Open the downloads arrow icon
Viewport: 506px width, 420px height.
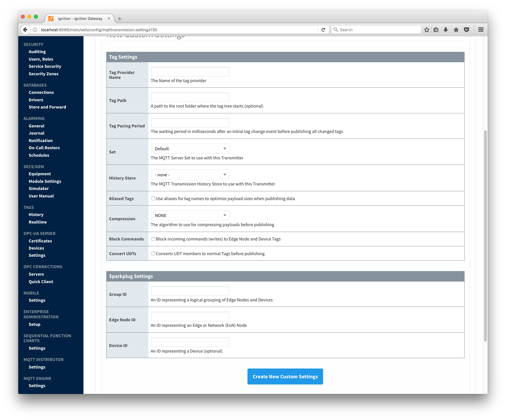point(446,30)
